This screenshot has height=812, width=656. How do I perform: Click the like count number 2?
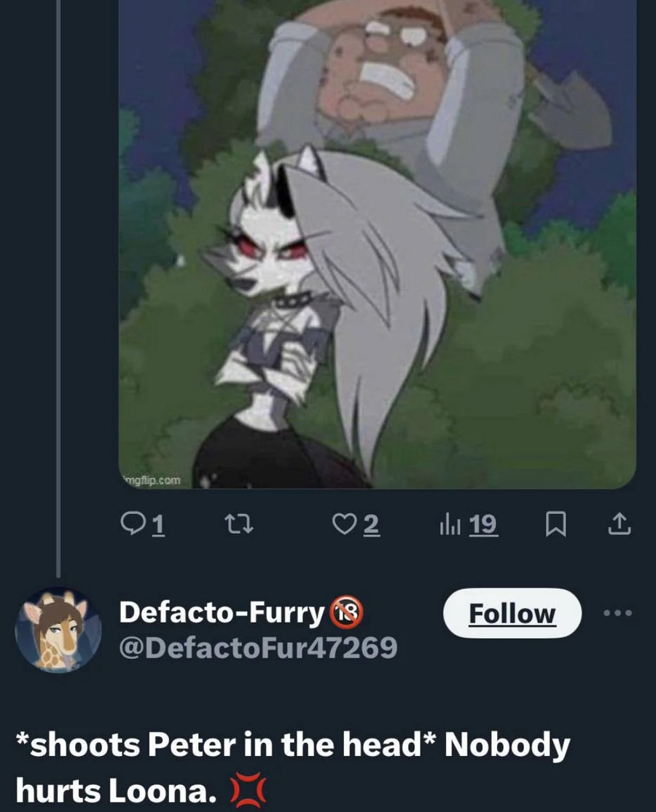click(x=371, y=524)
